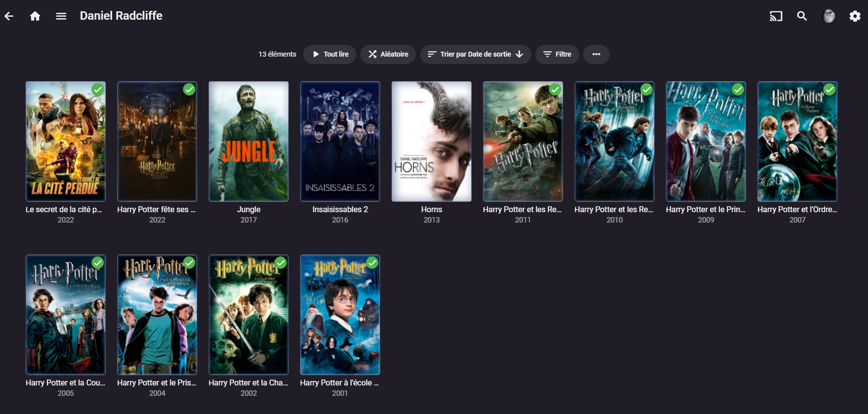The height and width of the screenshot is (414, 868).
Task: Click the watched checkmark on Harry Potter fête ses
Action: coord(189,89)
